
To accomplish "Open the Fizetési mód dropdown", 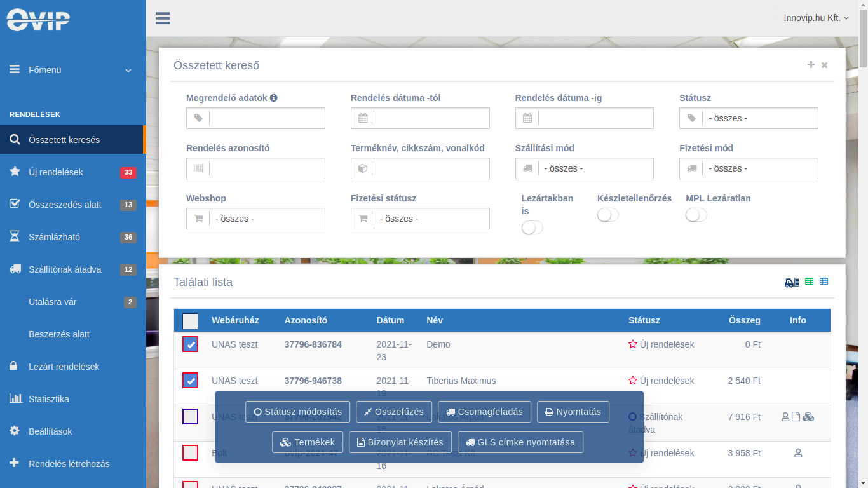I will click(749, 168).
